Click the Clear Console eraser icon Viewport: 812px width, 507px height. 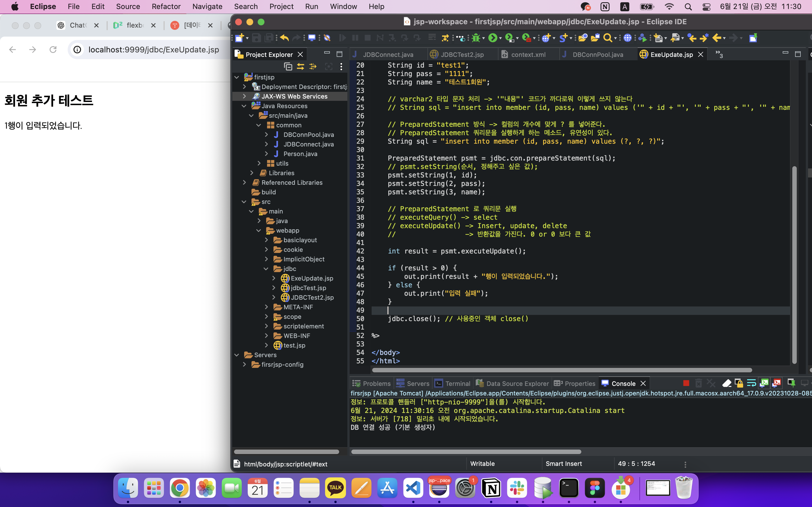click(x=727, y=383)
